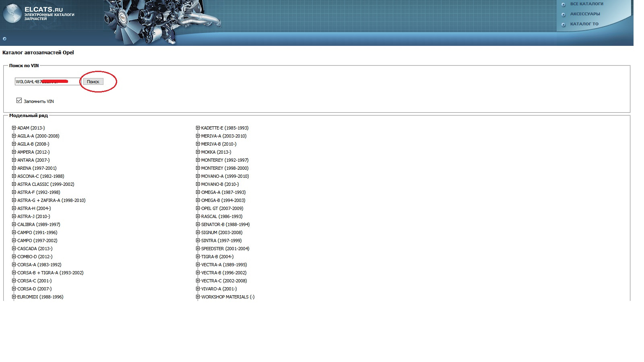Expand the AMPERA (2012-) node
This screenshot has width=644, height=362.
click(x=14, y=152)
